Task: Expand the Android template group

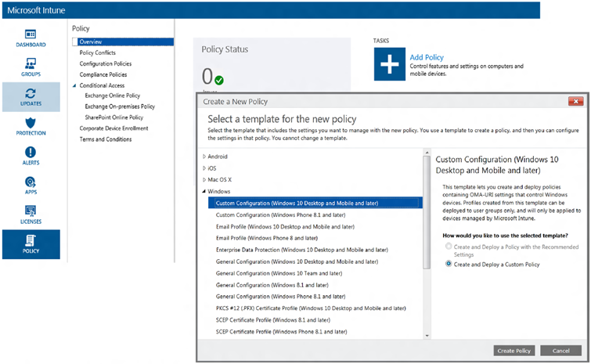Action: [205, 157]
